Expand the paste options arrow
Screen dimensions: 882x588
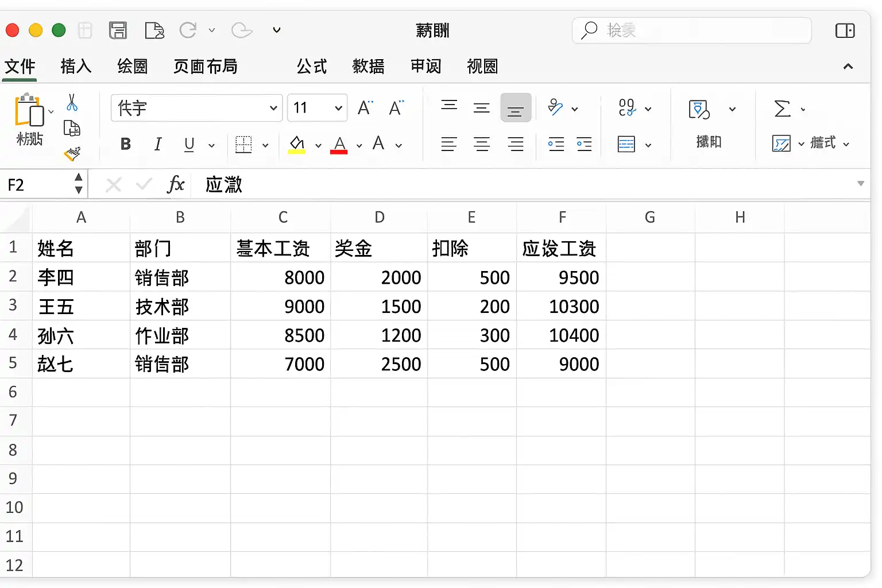coord(51,111)
